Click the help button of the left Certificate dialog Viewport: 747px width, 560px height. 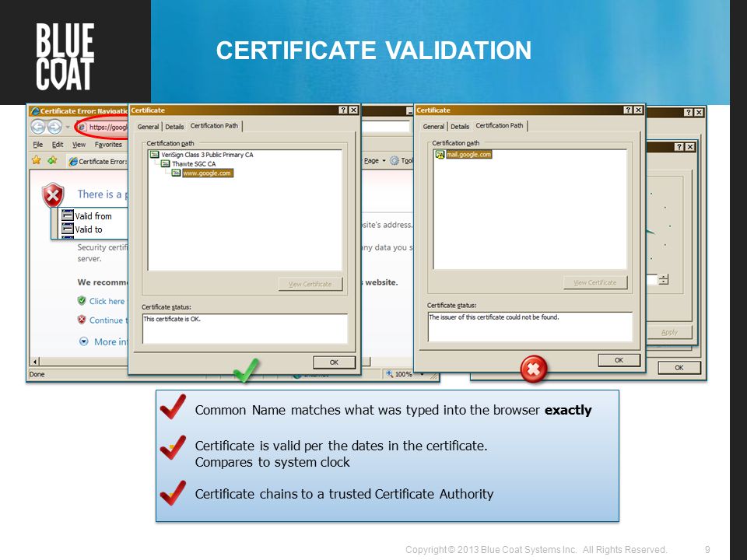tap(343, 110)
